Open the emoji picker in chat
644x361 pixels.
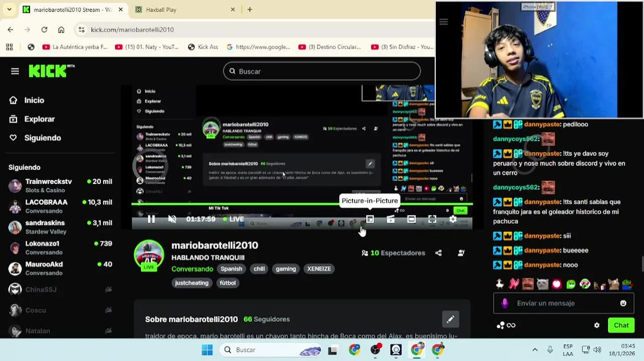tap(623, 303)
